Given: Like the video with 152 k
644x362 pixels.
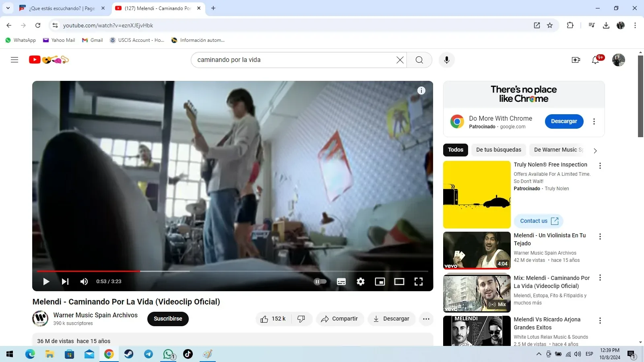Looking at the screenshot, I should tap(273, 319).
